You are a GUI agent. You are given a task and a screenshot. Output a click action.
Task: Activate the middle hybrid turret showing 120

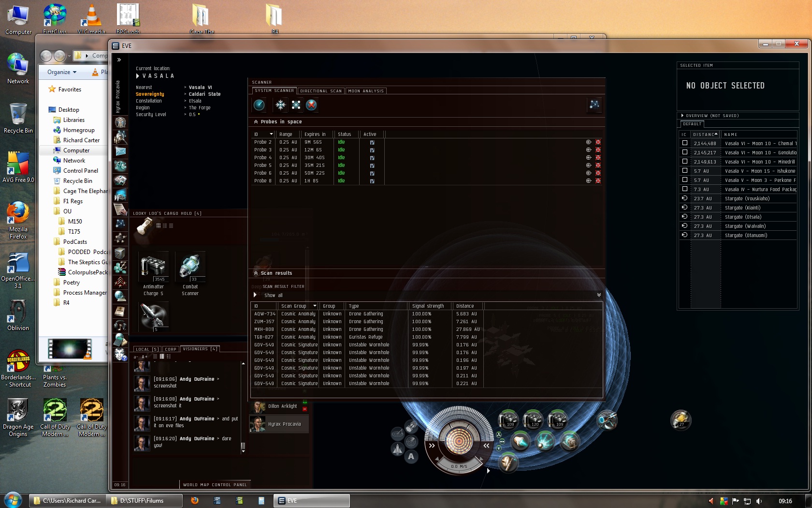click(533, 419)
